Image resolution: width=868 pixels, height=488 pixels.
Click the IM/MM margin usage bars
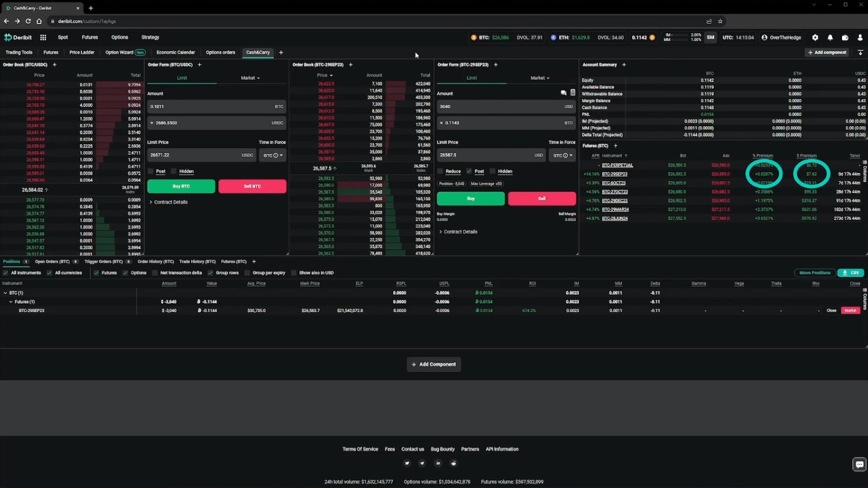click(683, 38)
